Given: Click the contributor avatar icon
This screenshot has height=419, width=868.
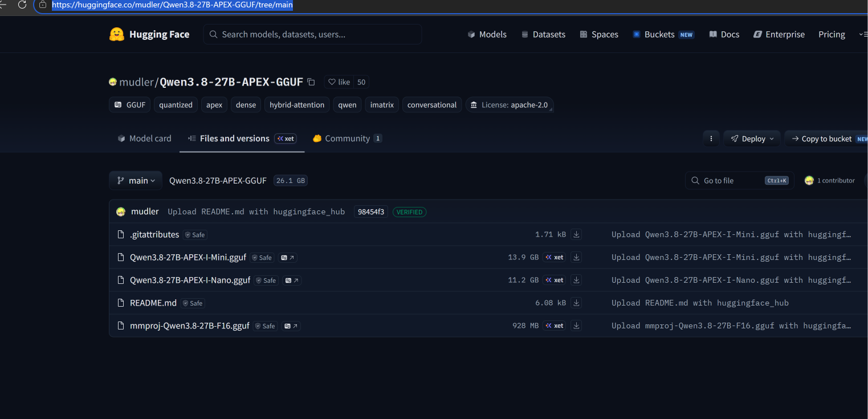Looking at the screenshot, I should click(809, 180).
